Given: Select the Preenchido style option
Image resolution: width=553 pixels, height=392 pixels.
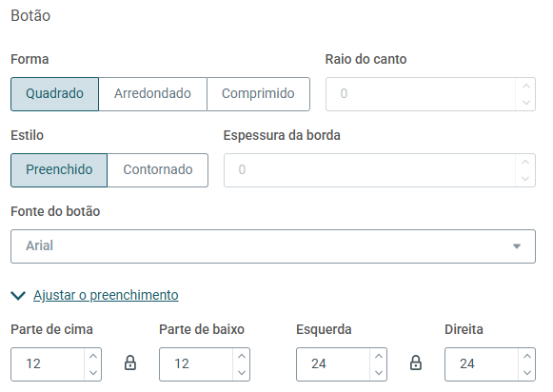Looking at the screenshot, I should (x=59, y=170).
